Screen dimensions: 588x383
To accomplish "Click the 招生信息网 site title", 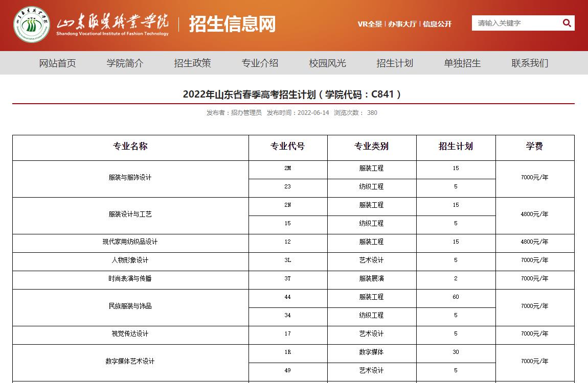I will (x=232, y=24).
